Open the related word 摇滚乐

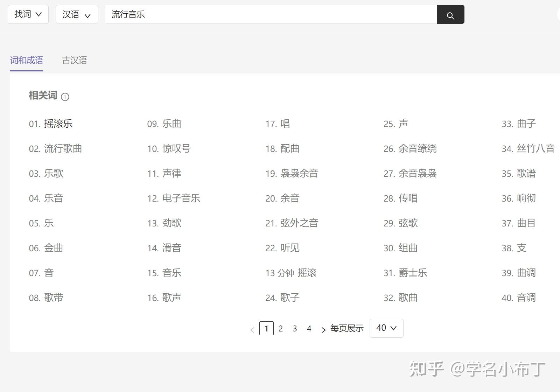click(58, 124)
